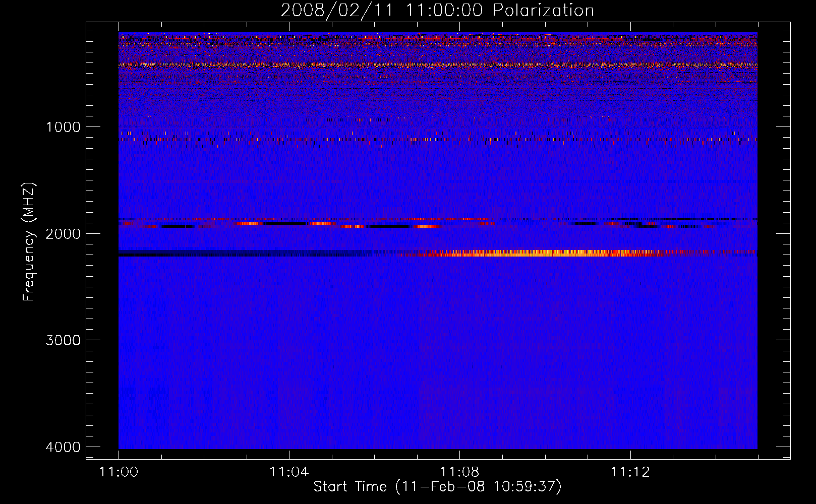Viewport: 816px width, 504px height.
Task: Click the 1000 frequency tick label
Action: pos(63,127)
